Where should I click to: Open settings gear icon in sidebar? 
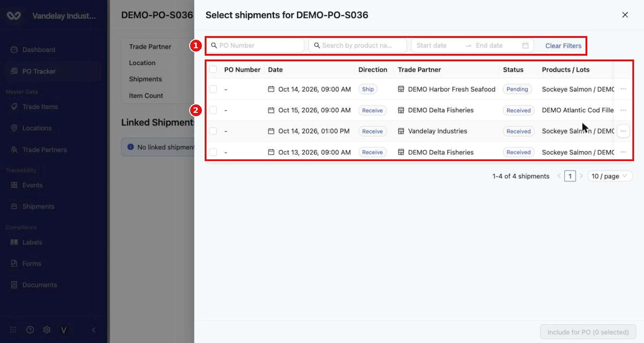47,330
